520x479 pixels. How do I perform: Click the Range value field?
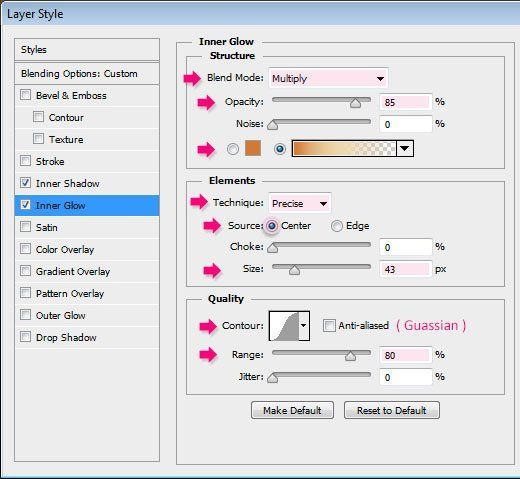(406, 355)
